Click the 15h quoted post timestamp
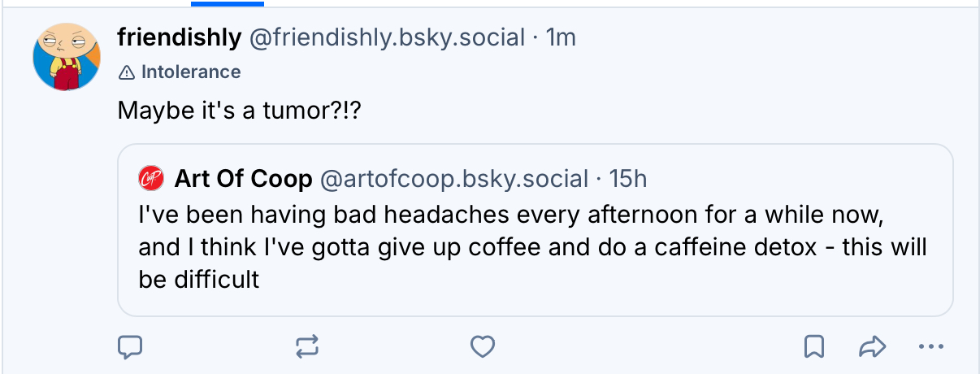 tap(628, 178)
